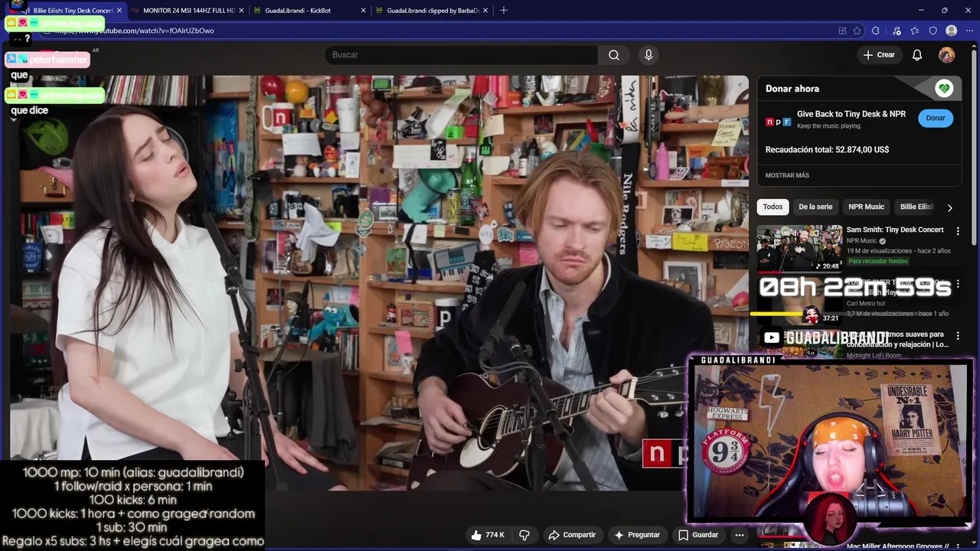Open the Sam Smith: Tiny Desk Concert title
The height and width of the screenshot is (551, 980).
coord(895,230)
